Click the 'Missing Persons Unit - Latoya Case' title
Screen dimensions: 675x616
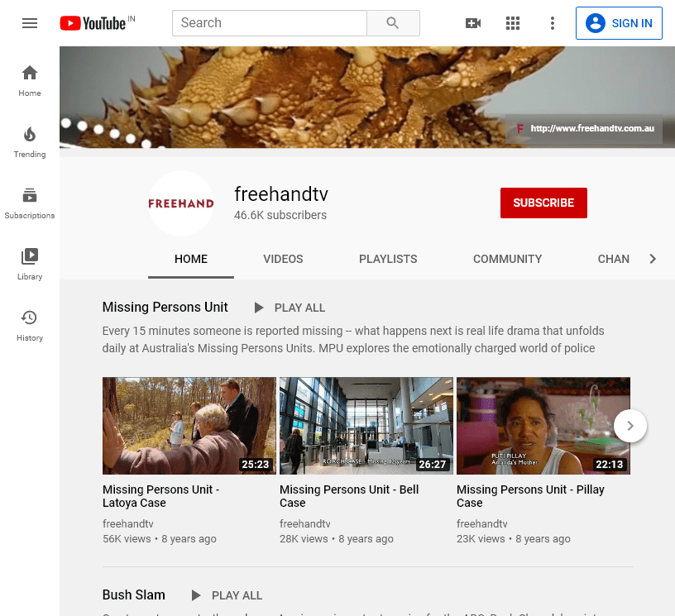161,496
